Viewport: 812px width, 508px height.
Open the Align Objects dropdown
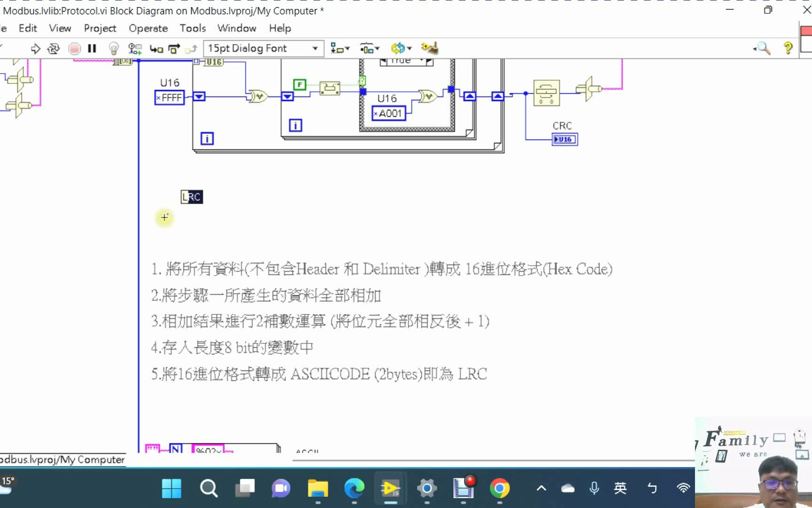tap(340, 48)
